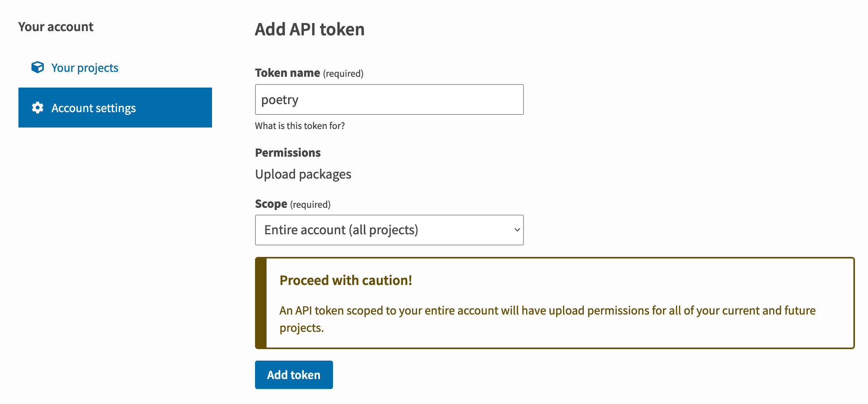Click the dark left bar of warning box
Screen dimensions: 868x404
pos(261,303)
